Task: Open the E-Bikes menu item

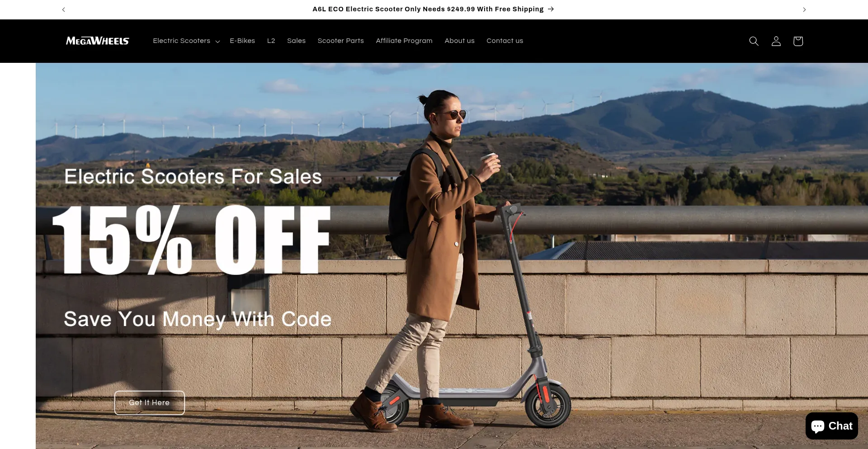Action: click(x=242, y=41)
